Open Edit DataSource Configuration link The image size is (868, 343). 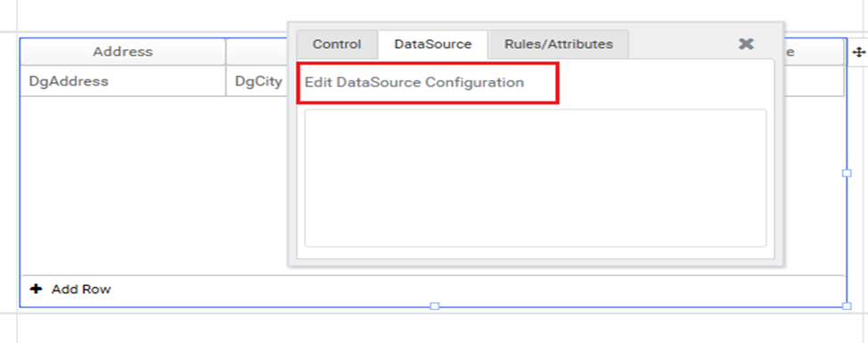click(x=414, y=83)
